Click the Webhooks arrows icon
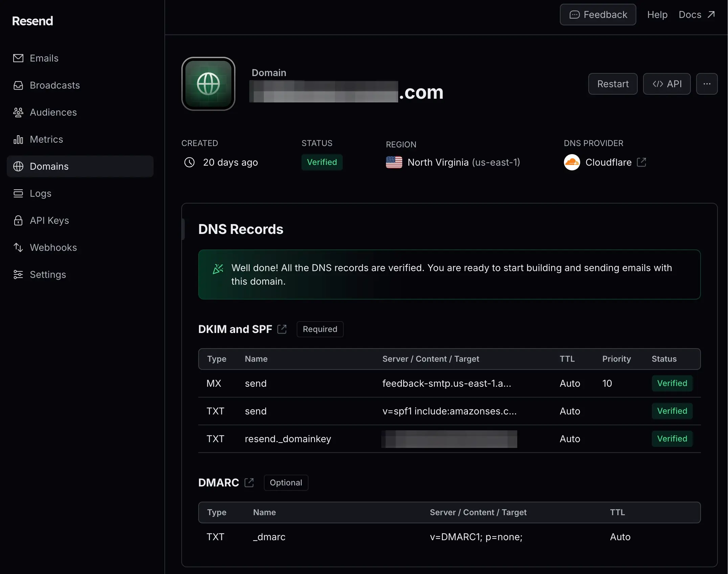 (x=18, y=247)
